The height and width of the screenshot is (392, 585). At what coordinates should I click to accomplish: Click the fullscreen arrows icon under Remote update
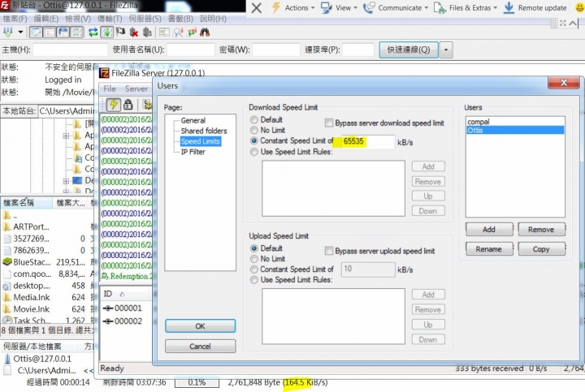click(563, 23)
